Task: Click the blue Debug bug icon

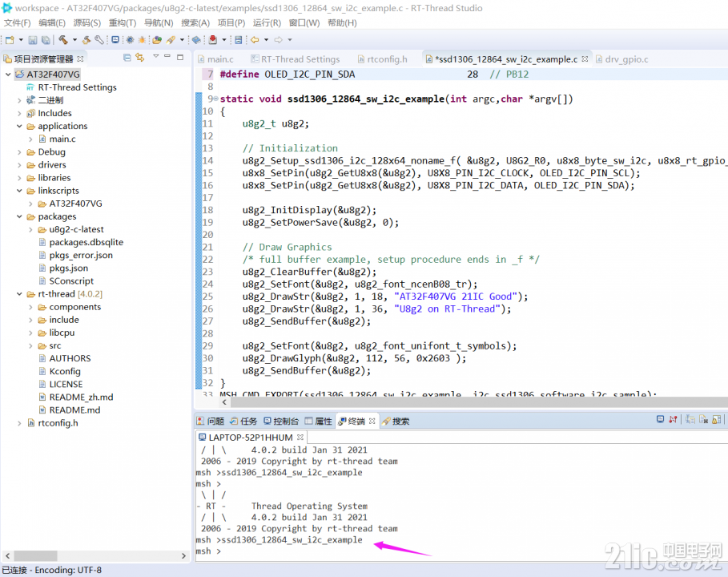Action: [130, 40]
